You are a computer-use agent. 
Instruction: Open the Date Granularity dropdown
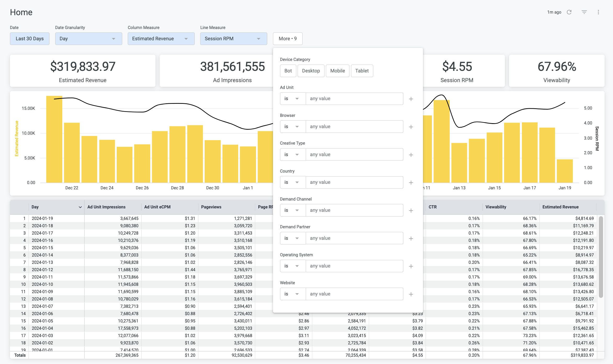[88, 39]
